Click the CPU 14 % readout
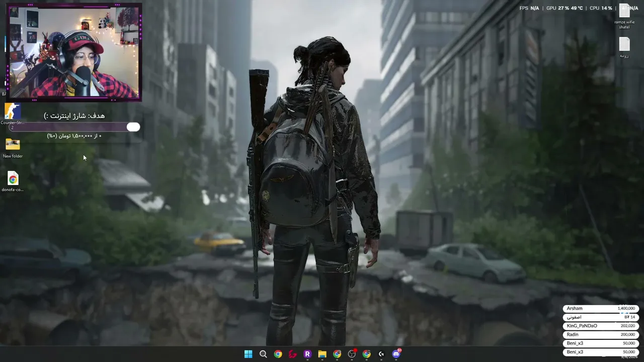Screen dimensions: 644x362 tap(601, 8)
